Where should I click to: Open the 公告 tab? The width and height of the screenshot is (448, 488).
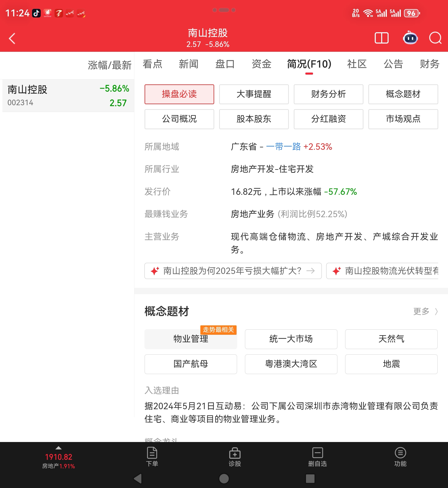click(393, 64)
